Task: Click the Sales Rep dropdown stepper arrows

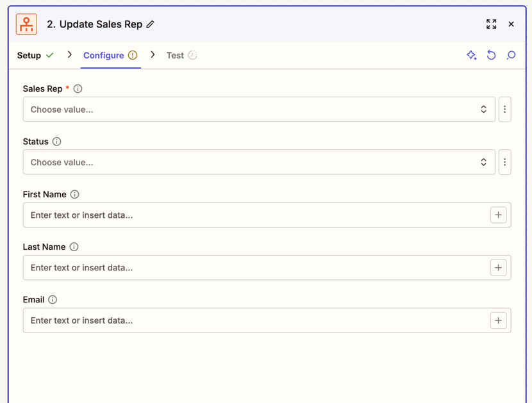Action: (484, 109)
